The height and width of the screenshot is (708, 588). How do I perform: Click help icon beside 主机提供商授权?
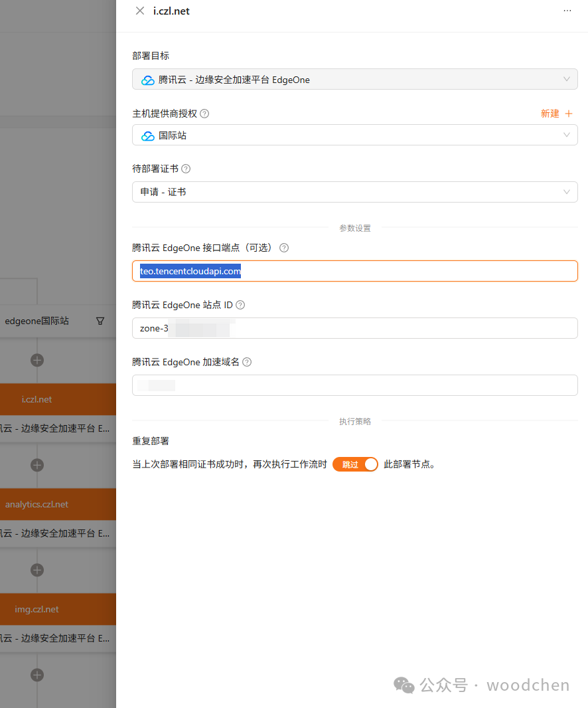pyautogui.click(x=204, y=114)
